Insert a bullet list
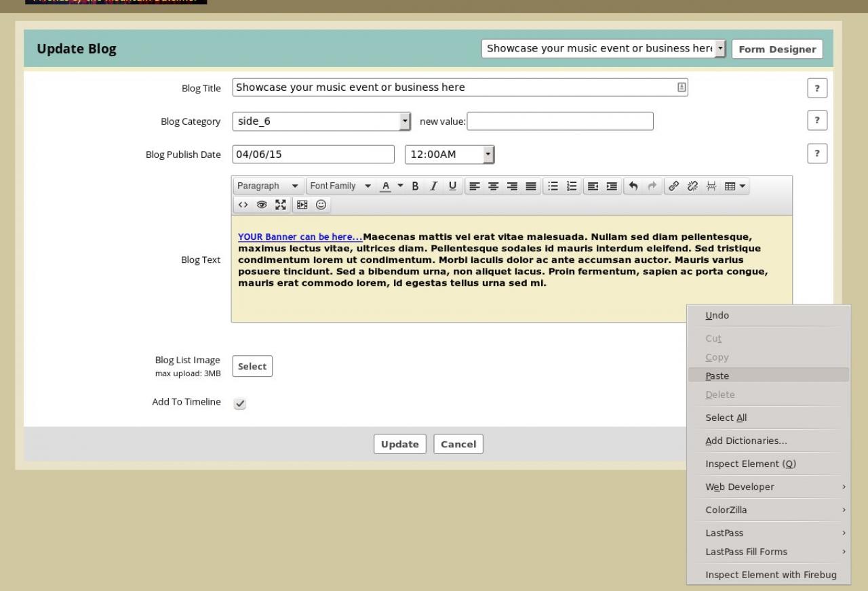 click(x=553, y=186)
